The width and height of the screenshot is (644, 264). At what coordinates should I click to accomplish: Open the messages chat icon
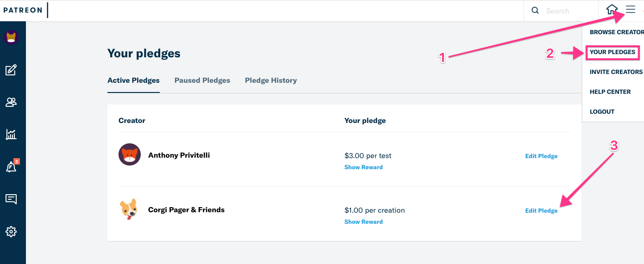(x=11, y=199)
